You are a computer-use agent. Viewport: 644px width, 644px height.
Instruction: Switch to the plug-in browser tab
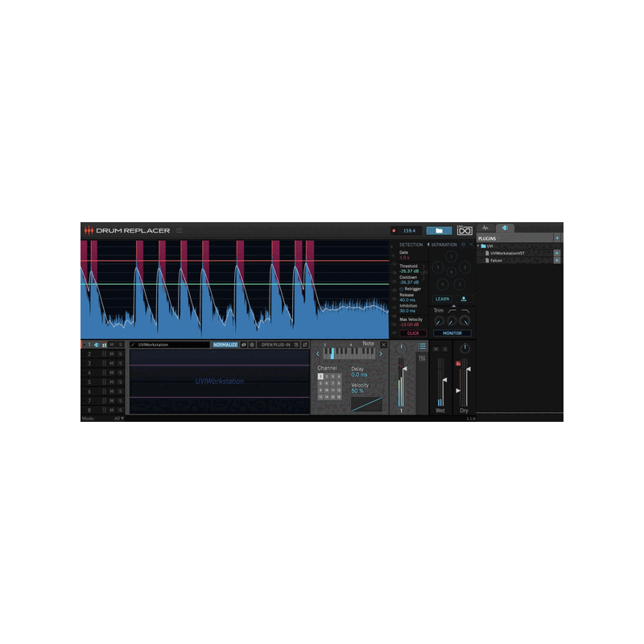505,228
